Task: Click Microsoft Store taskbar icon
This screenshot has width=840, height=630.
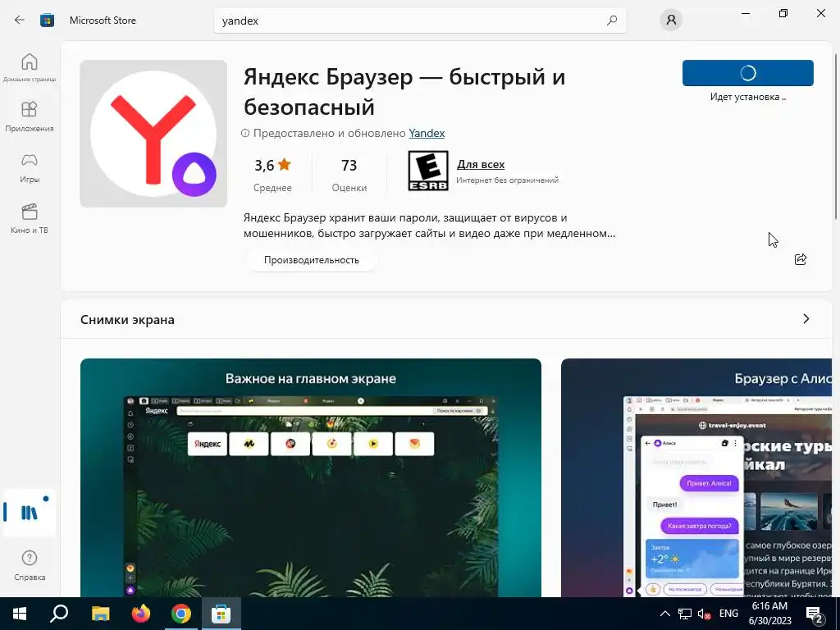Action: click(221, 614)
